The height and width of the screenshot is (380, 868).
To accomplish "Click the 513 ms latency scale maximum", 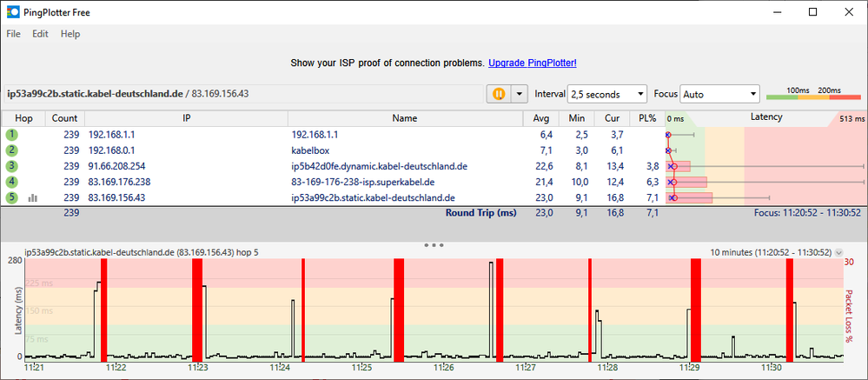I will pyautogui.click(x=852, y=118).
